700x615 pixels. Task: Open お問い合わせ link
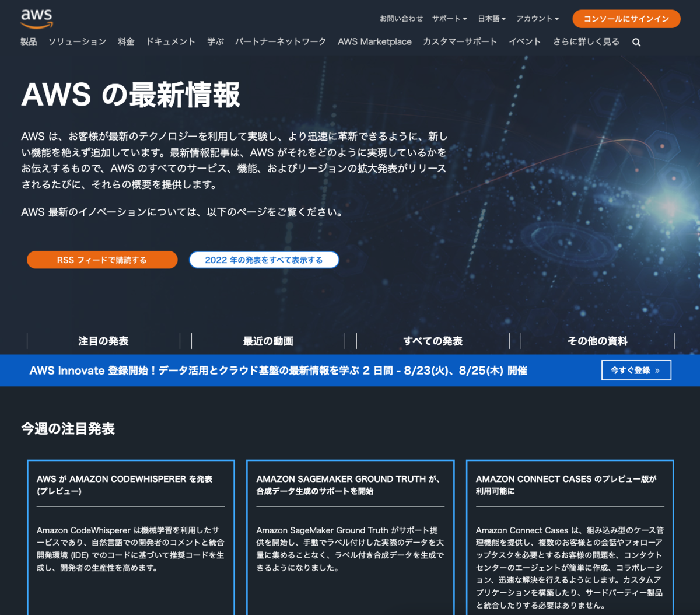(x=401, y=19)
